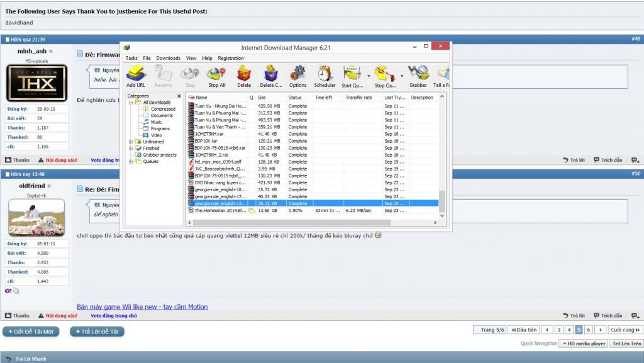
Task: Click Thanks button under oldfriend's post
Action: click(x=17, y=315)
